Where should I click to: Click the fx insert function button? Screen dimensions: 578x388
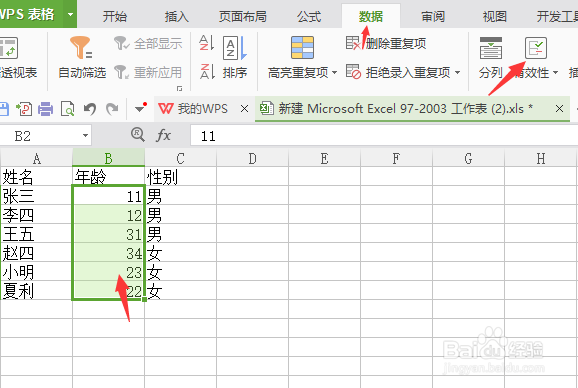(x=163, y=135)
